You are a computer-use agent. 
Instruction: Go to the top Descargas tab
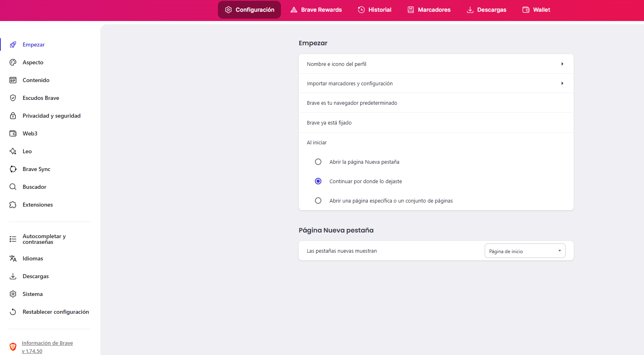(x=486, y=10)
